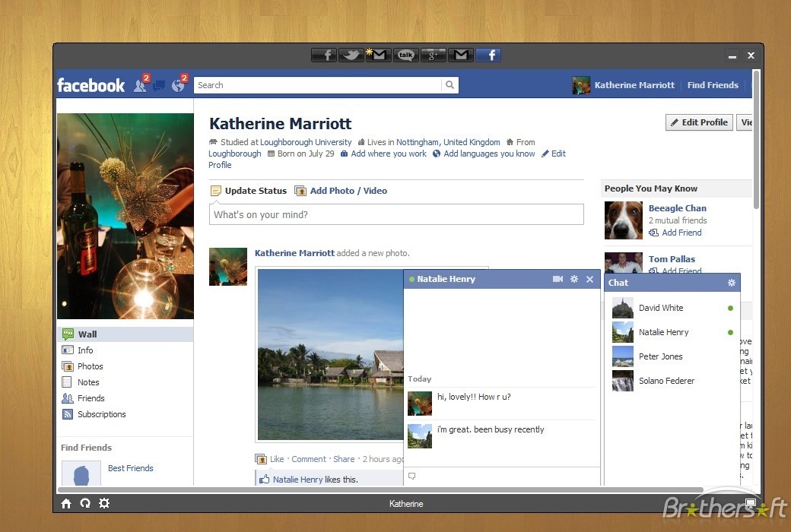Reload page with the refresh icon
The height and width of the screenshot is (532, 791).
click(85, 503)
